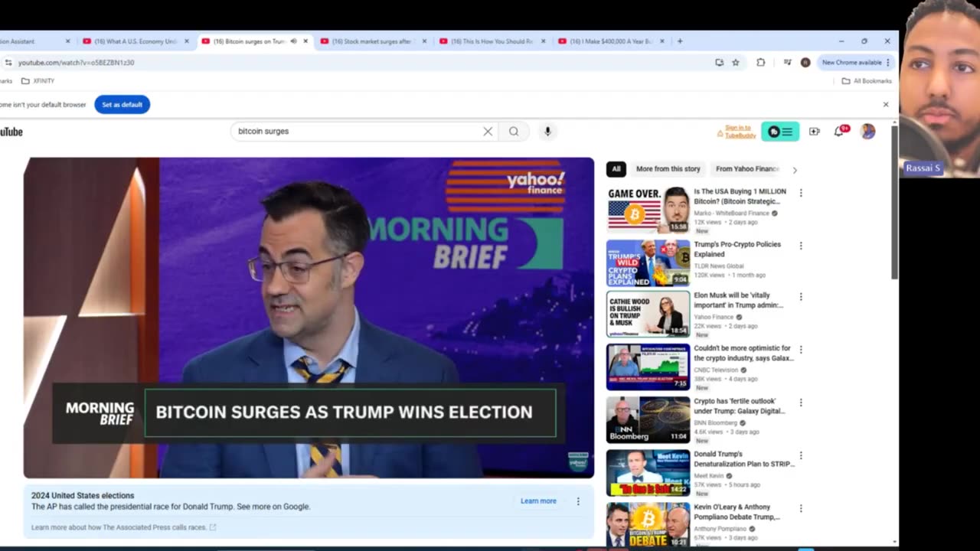Mute the Bitcoin surges tab audio icon
Image resolution: width=980 pixels, height=551 pixels.
[293, 41]
